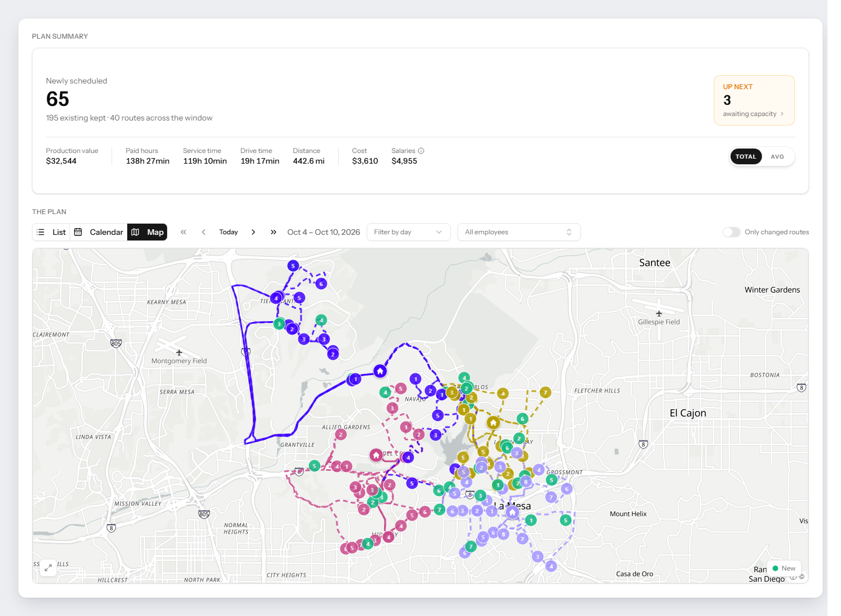Click the Montgomery Field airport icon
The width and height of the screenshot is (841, 616).
(x=179, y=353)
